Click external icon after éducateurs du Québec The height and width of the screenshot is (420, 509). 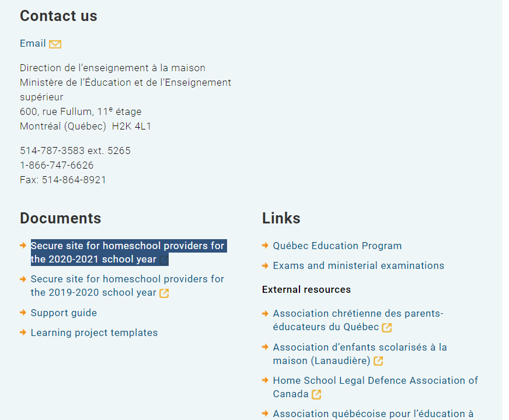386,328
